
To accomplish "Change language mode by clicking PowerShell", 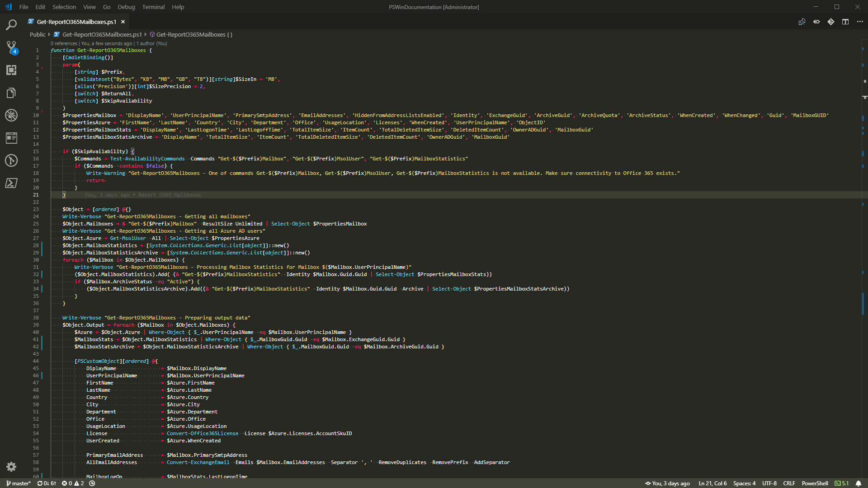I will coord(815,483).
